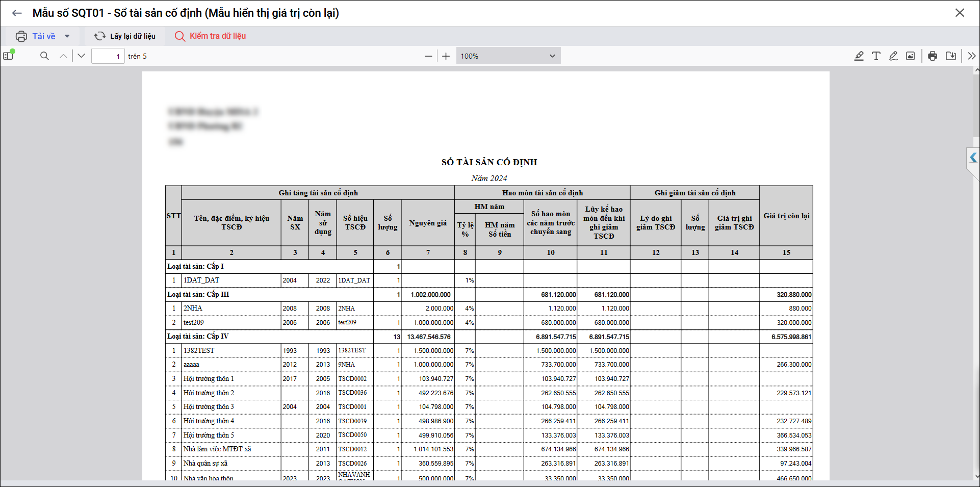Toggle the PDF sidebar panel
Screen dimensions: 980x487
click(9, 56)
